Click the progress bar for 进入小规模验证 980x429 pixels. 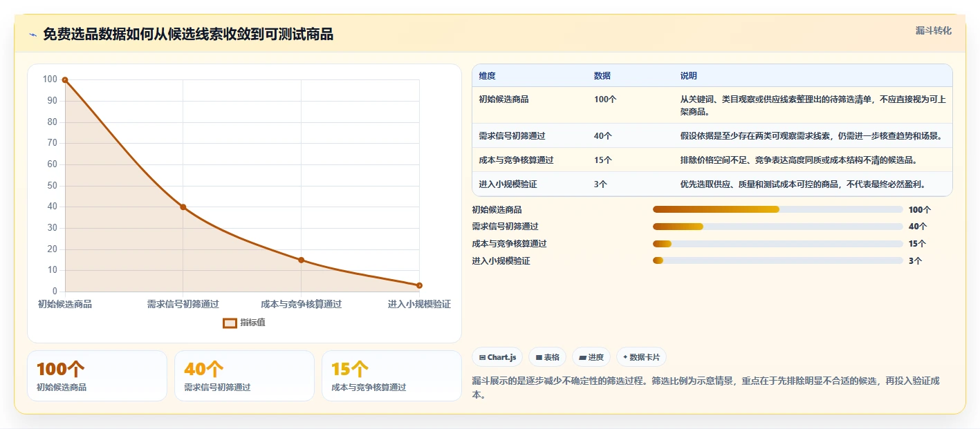click(x=778, y=260)
